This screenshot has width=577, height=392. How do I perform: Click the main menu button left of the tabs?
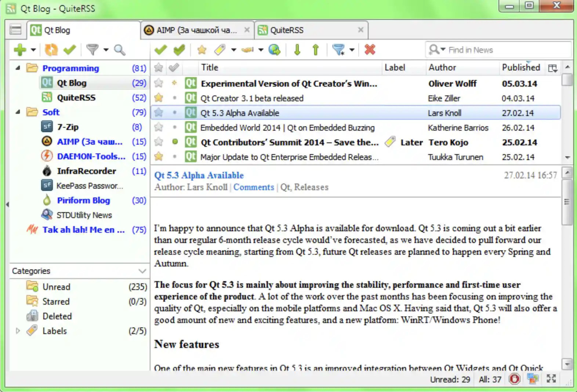click(x=15, y=30)
